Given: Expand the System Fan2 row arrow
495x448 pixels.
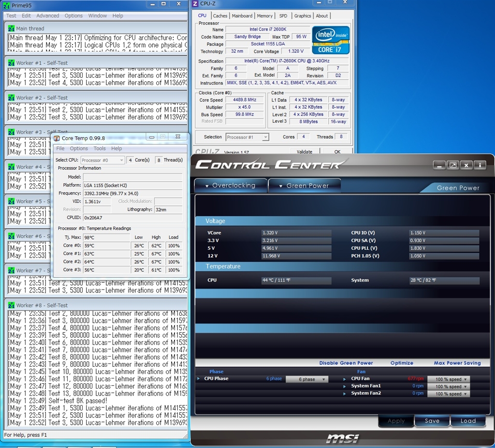Looking at the screenshot, I should click(344, 393).
